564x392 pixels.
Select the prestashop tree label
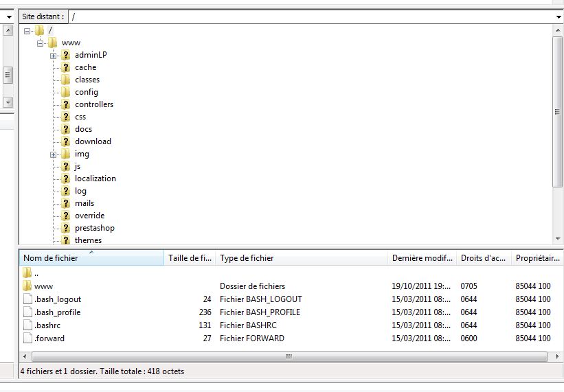tap(95, 228)
